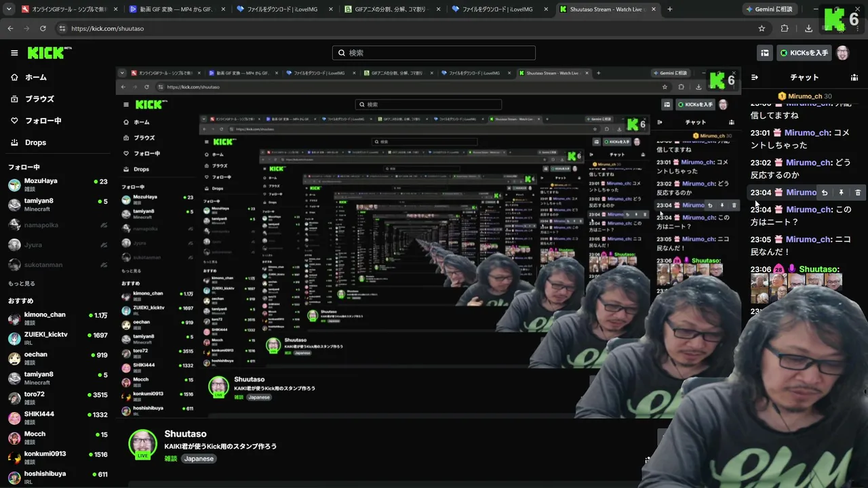This screenshot has height=488, width=868.
Task: Go back with the browser back arrow
Action: pyautogui.click(x=10, y=28)
